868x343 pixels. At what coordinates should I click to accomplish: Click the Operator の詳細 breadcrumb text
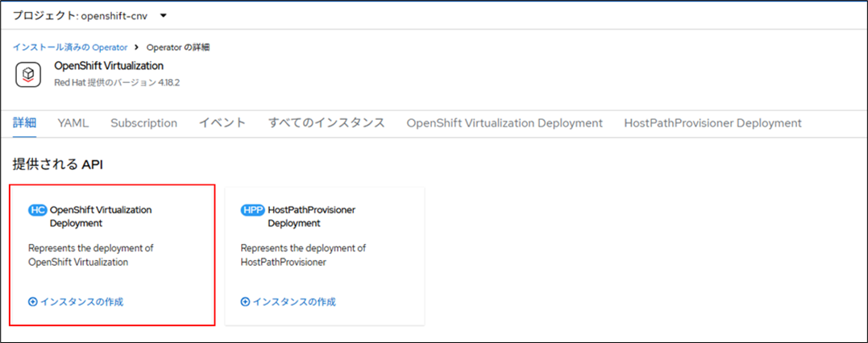(x=178, y=47)
